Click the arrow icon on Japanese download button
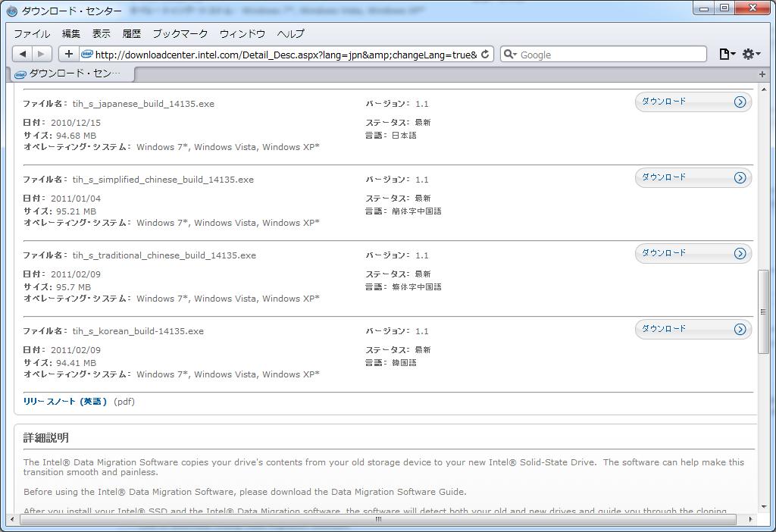Viewport: 776px width, 532px height. (x=740, y=102)
